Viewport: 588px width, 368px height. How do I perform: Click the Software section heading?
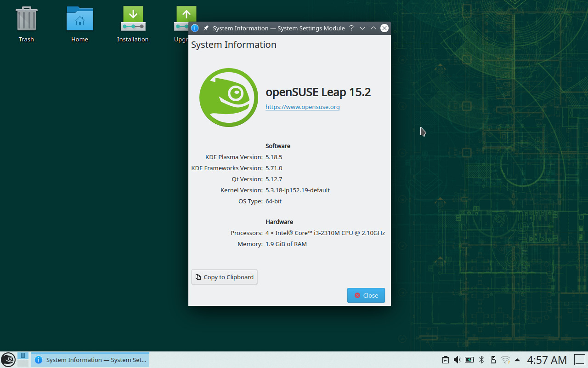[x=278, y=146]
